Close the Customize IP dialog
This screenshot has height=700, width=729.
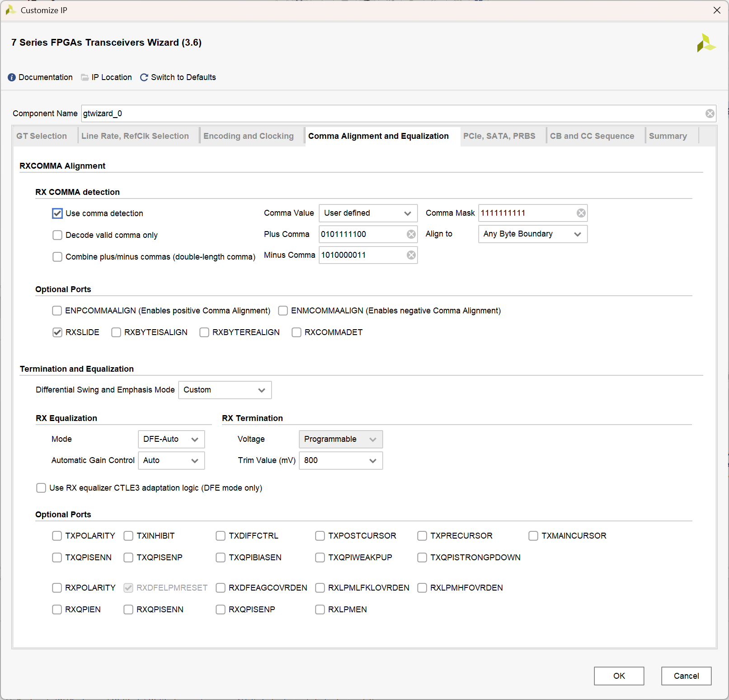[717, 10]
